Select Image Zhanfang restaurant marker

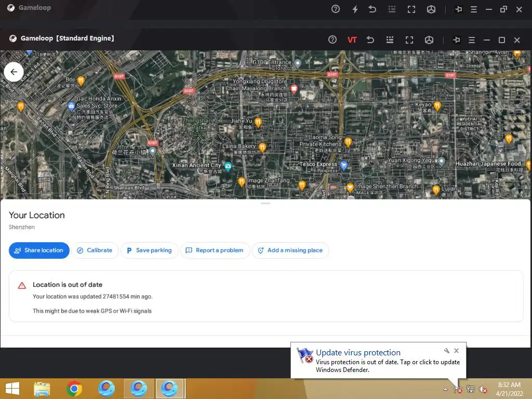241,182
